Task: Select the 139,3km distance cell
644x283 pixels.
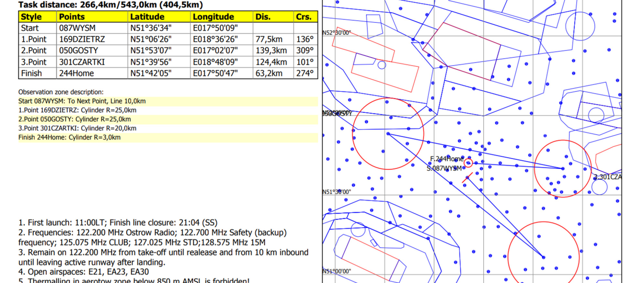Action: pos(271,51)
